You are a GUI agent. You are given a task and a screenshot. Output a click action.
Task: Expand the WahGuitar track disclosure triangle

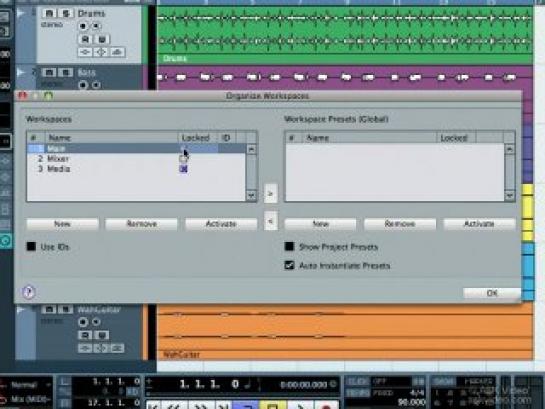click(x=21, y=309)
